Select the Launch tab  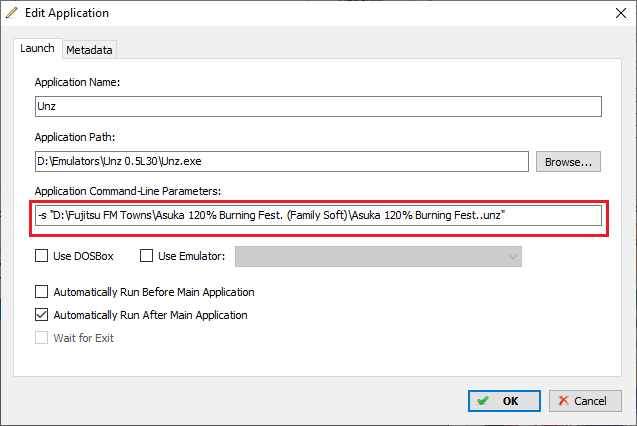pyautogui.click(x=37, y=48)
